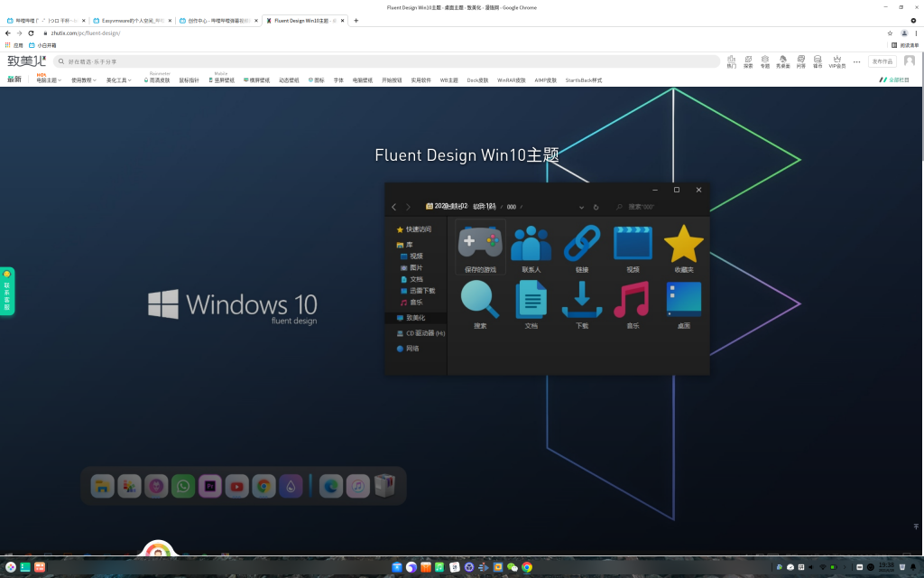The height and width of the screenshot is (578, 924).
Task: Click the browser back arrow
Action: pyautogui.click(x=7, y=33)
